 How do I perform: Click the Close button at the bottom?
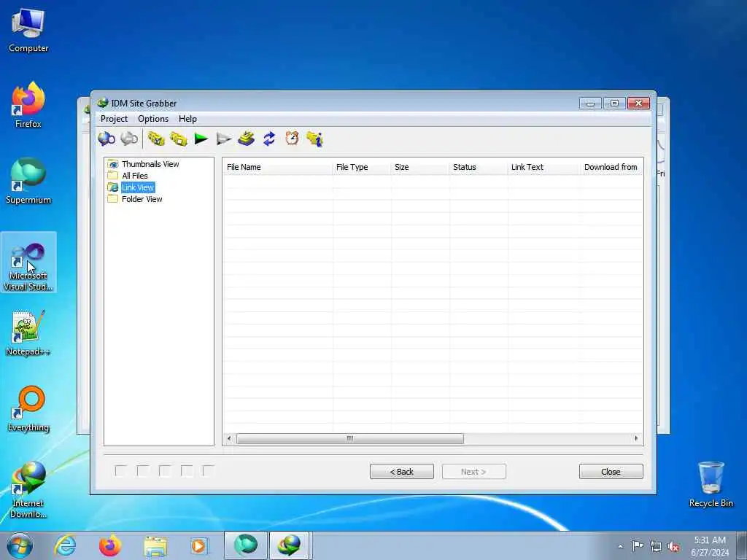click(611, 472)
